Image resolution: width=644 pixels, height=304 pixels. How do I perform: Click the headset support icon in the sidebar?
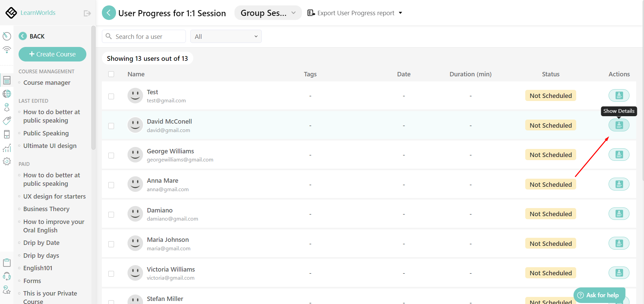coord(7,276)
